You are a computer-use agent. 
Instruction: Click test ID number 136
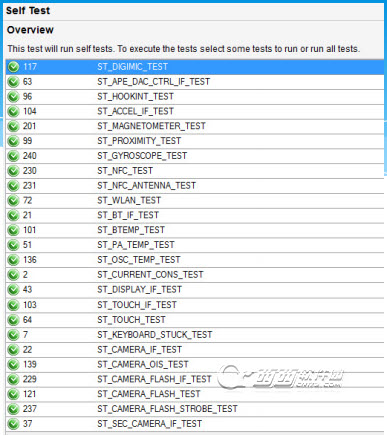[30, 260]
